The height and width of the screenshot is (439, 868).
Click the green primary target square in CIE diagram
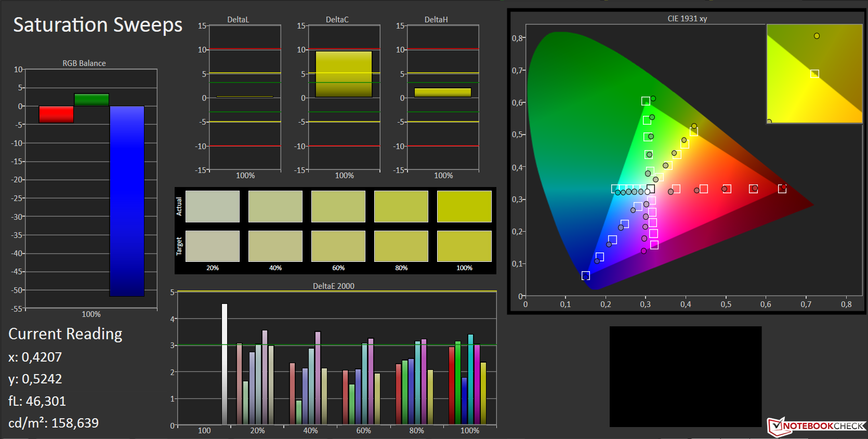coord(646,101)
